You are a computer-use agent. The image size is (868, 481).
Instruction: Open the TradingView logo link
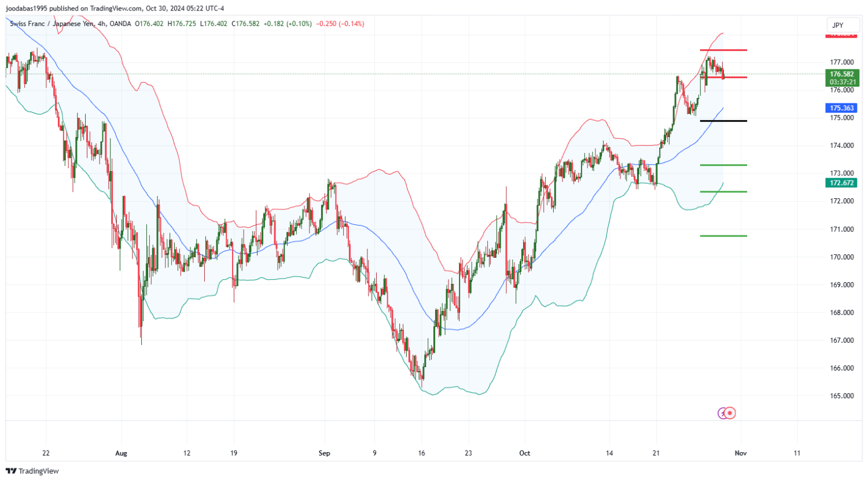(32, 471)
